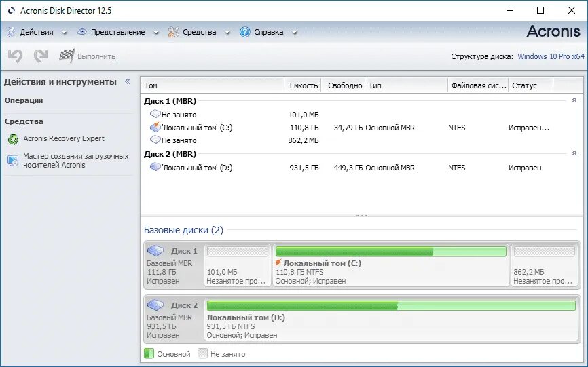
Task: Open the Windows 10 Pro x64 disk layout link
Action: click(551, 56)
